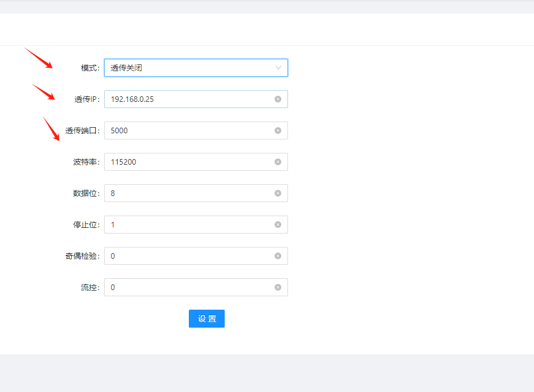534x392 pixels.
Task: Clear the 波特率 value with its clear icon
Action: pos(278,162)
